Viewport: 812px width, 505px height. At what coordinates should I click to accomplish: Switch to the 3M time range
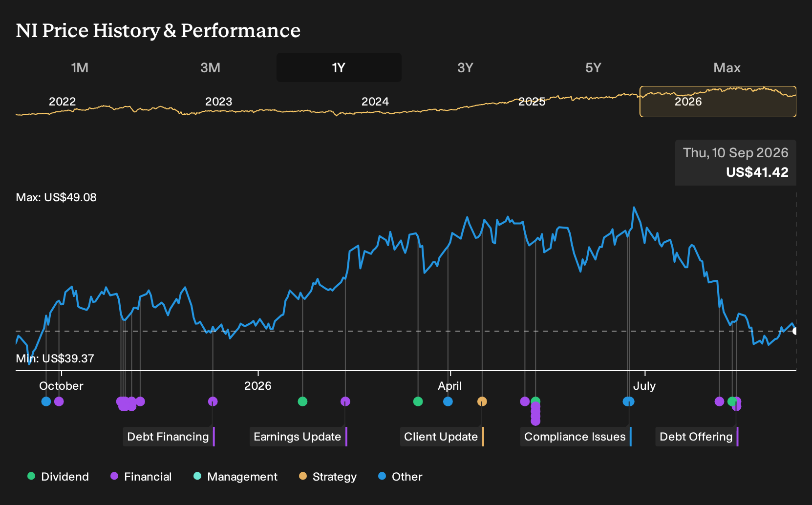[210, 67]
